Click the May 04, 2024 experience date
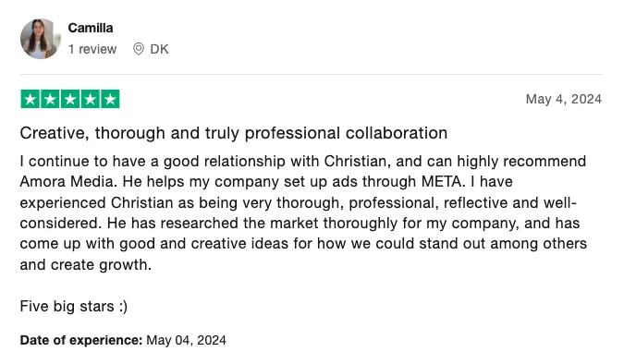This screenshot has height=364, width=624. click(x=186, y=340)
